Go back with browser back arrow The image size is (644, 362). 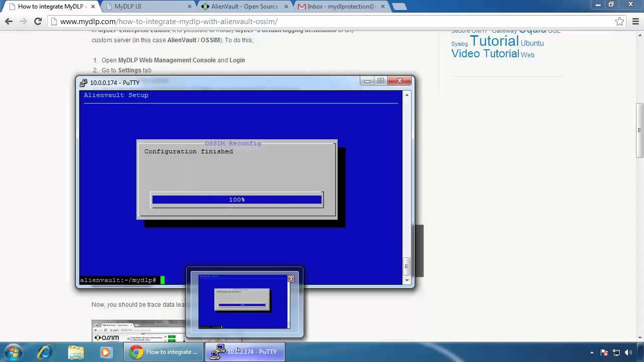coord(9,22)
